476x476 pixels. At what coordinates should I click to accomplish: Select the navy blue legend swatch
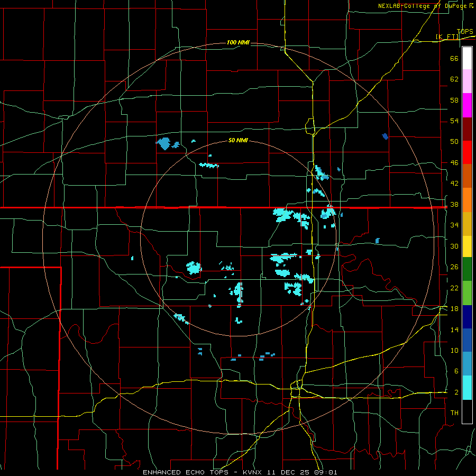(467, 317)
